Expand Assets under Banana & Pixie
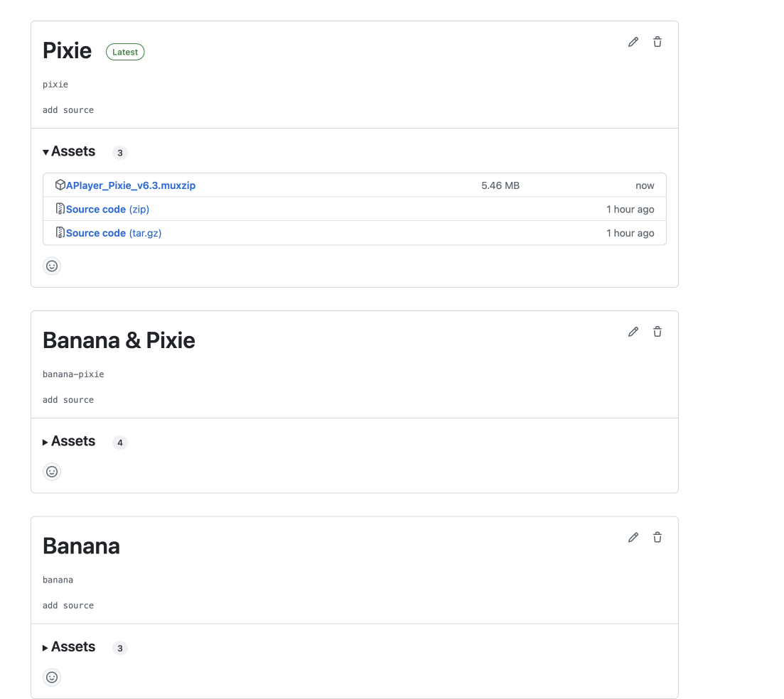This screenshot has width=784, height=699. [69, 441]
